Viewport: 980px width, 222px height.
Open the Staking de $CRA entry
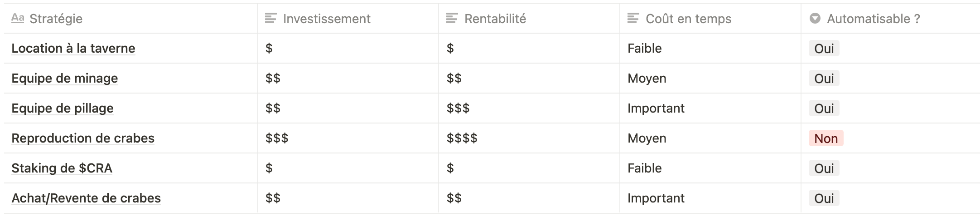(62, 168)
